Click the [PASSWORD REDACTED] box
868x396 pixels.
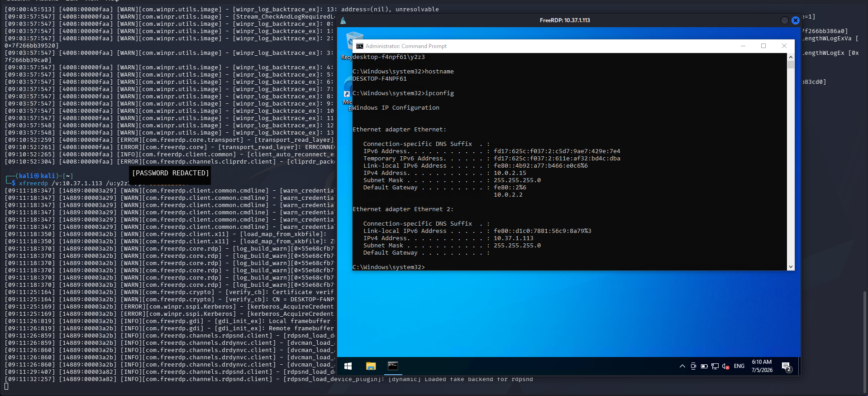[170, 175]
